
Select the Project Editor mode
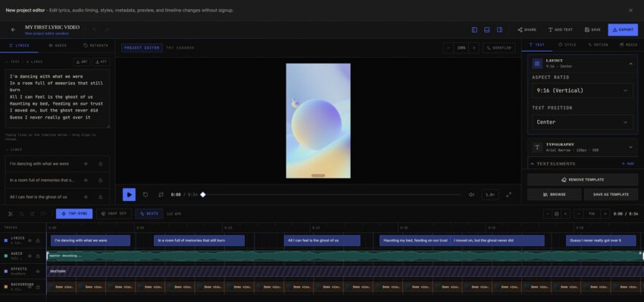[x=142, y=48]
